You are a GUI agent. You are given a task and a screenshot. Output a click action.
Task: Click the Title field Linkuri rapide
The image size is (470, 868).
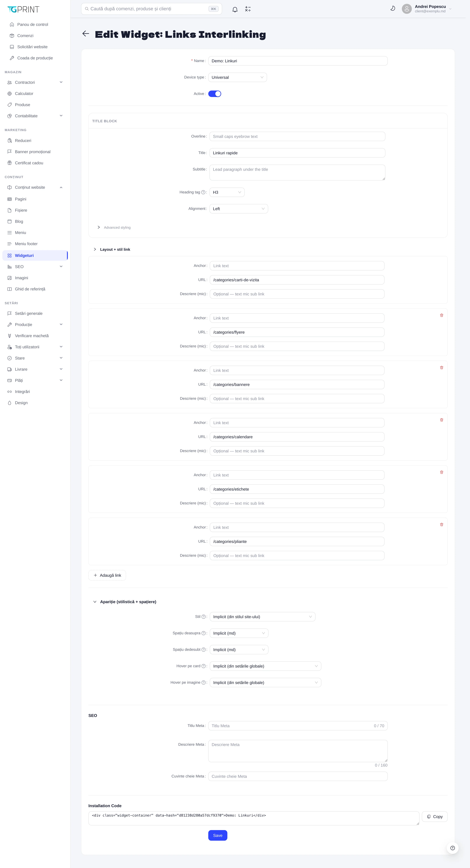coord(297,153)
